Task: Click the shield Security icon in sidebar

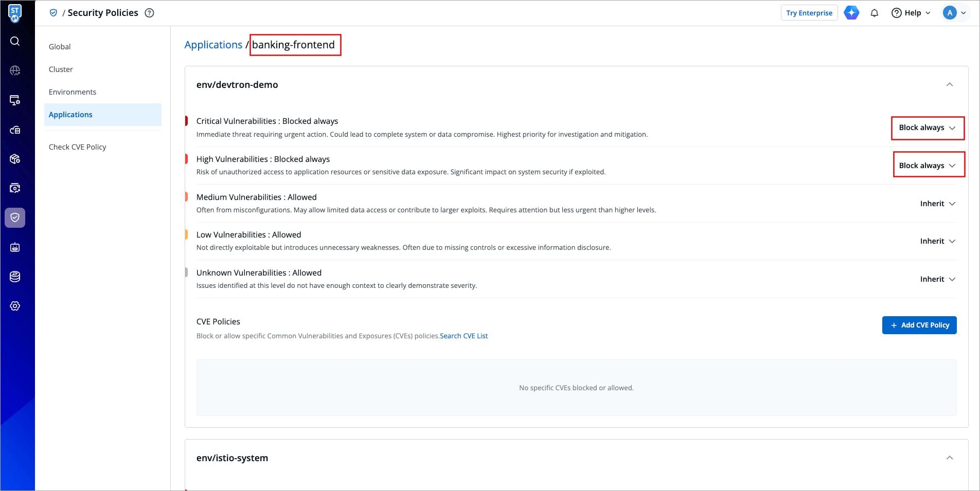Action: point(15,217)
